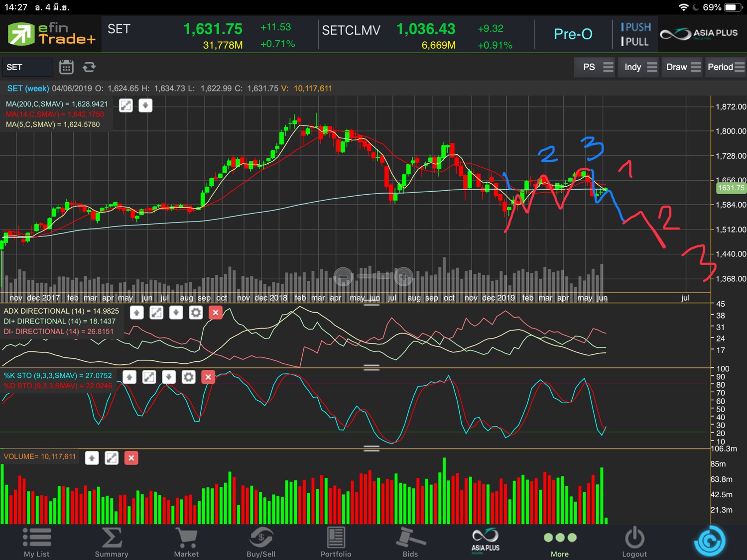Open the calendar date picker icon
The image size is (747, 560).
66,67
